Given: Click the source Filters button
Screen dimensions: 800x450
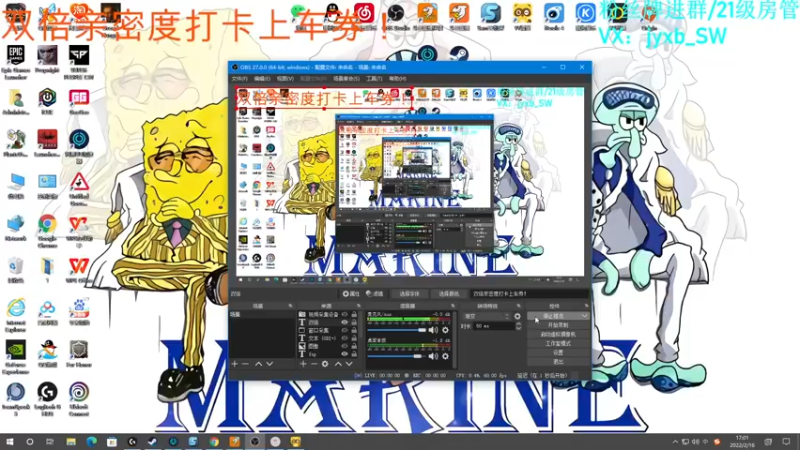Looking at the screenshot, I should pos(375,294).
